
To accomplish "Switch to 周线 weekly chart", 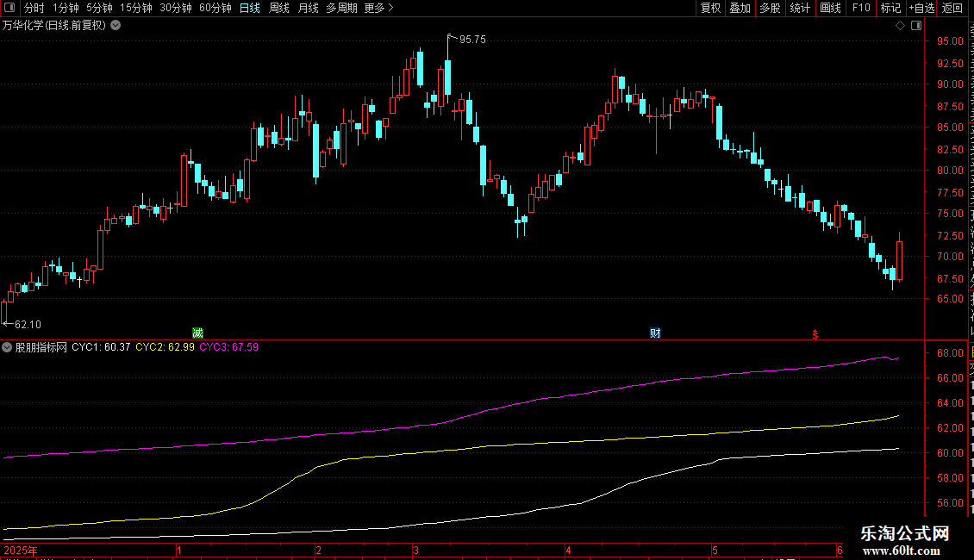I will coord(279,8).
